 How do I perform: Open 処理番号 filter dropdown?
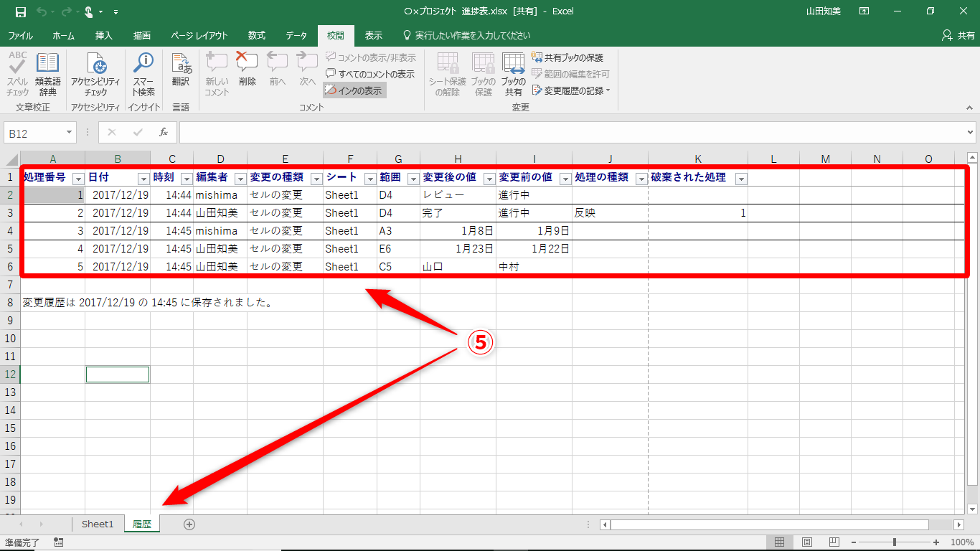[x=78, y=179]
